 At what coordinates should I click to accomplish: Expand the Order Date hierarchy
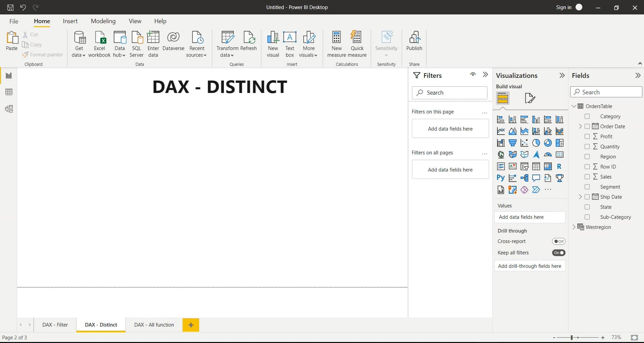[x=580, y=126]
